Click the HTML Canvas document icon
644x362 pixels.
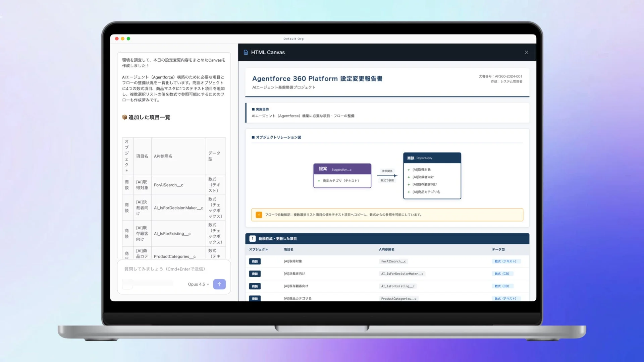246,52
